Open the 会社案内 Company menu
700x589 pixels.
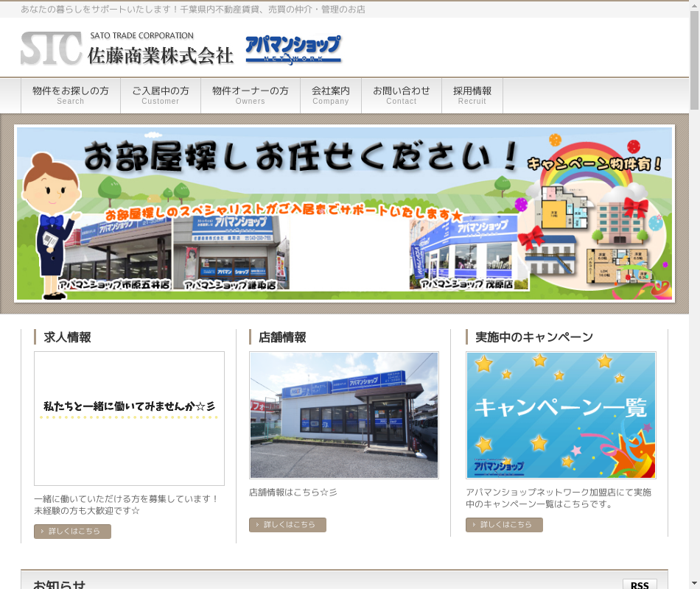[331, 96]
